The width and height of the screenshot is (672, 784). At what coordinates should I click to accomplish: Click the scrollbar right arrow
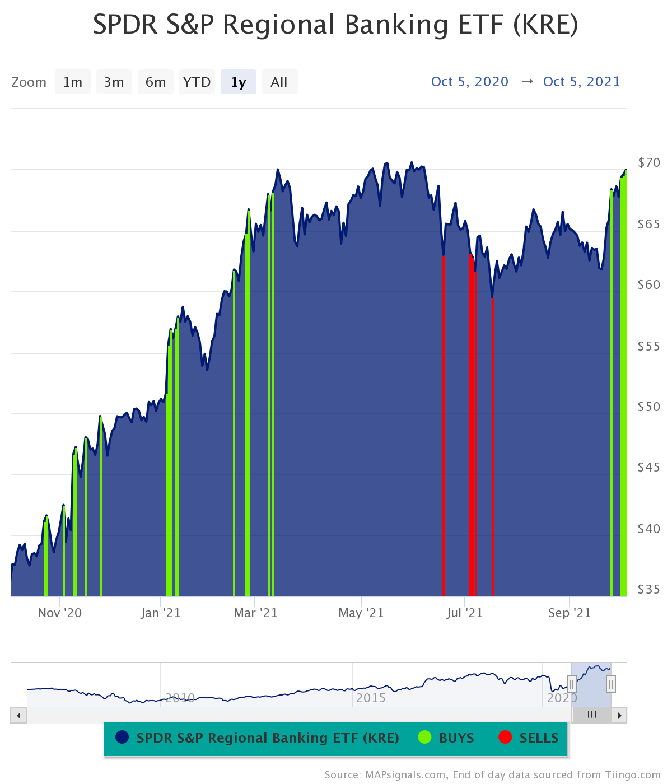coord(619,715)
